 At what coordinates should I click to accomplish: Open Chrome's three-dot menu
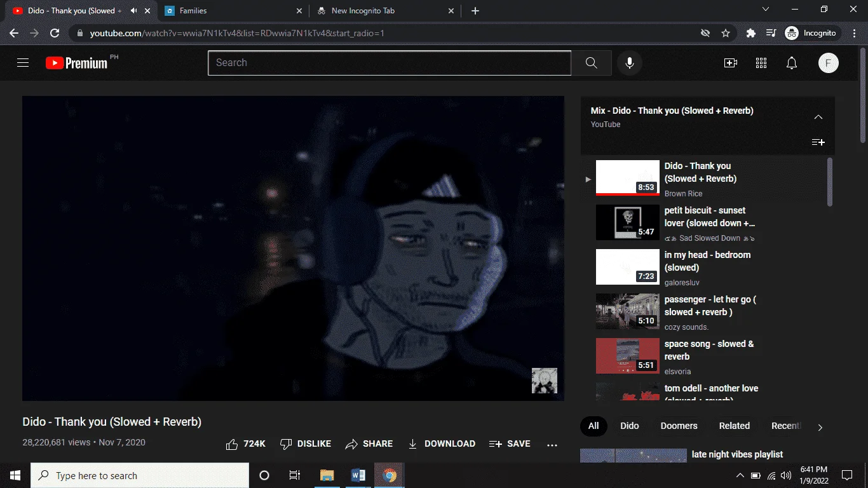click(855, 33)
